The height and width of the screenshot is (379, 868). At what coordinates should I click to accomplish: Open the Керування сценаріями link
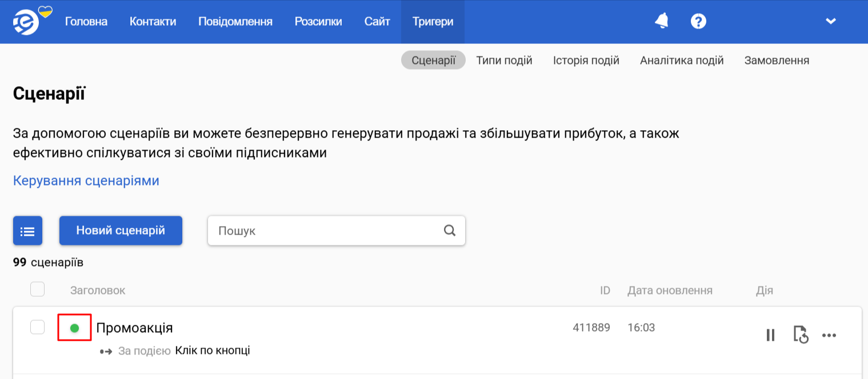point(86,181)
